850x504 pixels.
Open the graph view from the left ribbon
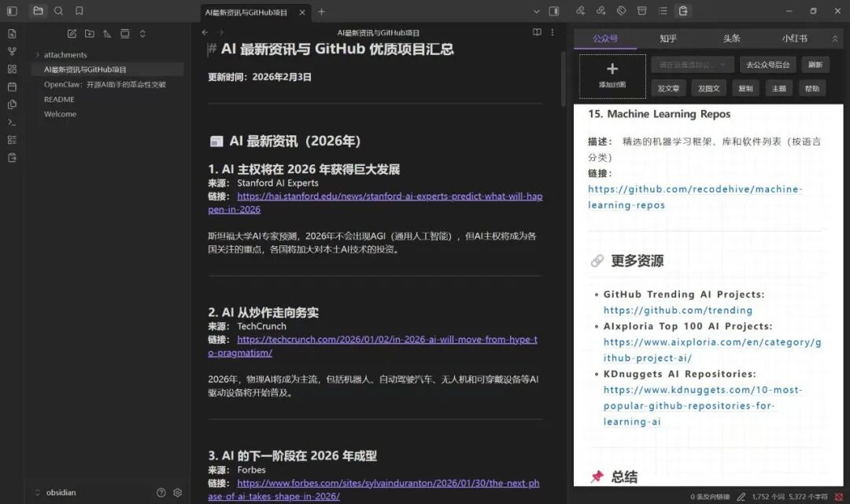(x=11, y=50)
